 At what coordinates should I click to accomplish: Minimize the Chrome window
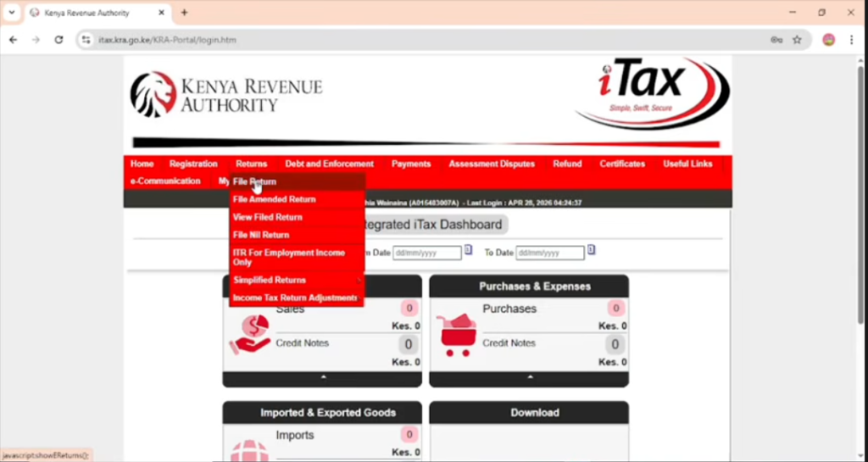pyautogui.click(x=793, y=12)
